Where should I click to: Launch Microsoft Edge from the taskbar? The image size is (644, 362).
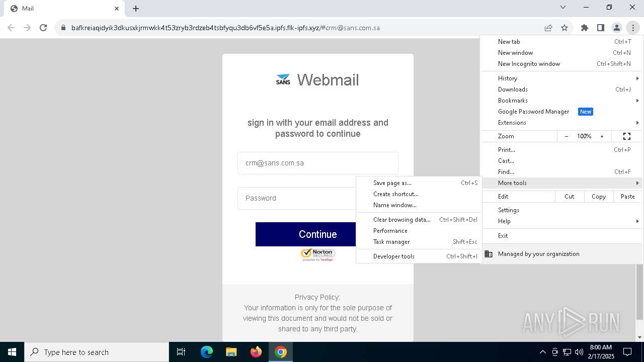coord(207,352)
